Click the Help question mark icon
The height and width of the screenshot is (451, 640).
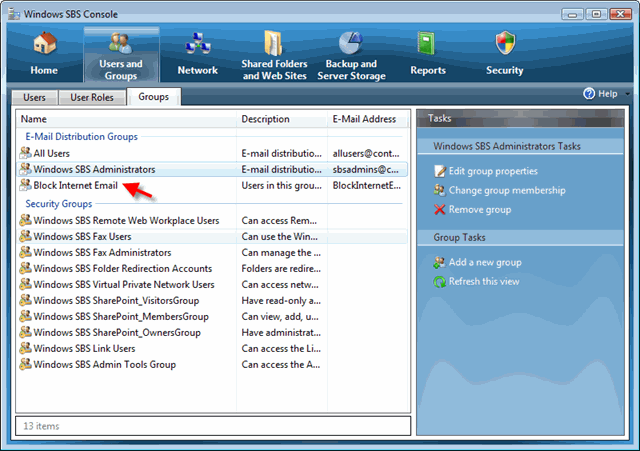[589, 93]
